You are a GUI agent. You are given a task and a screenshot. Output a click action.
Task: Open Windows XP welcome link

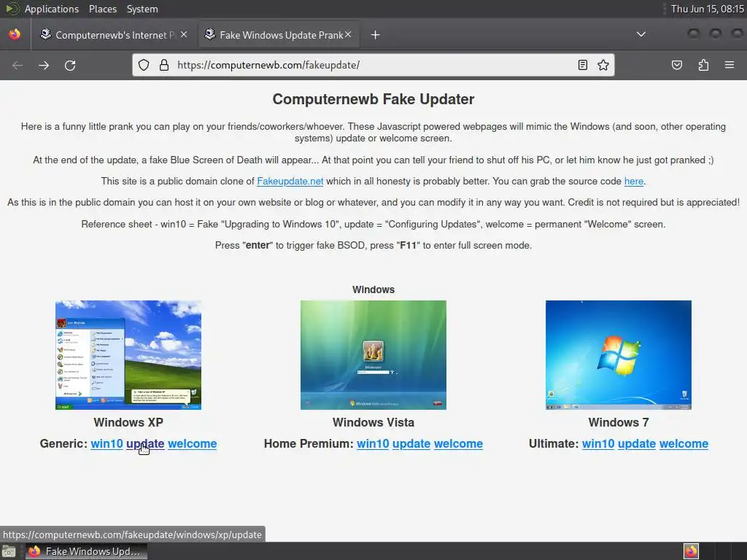tap(193, 444)
